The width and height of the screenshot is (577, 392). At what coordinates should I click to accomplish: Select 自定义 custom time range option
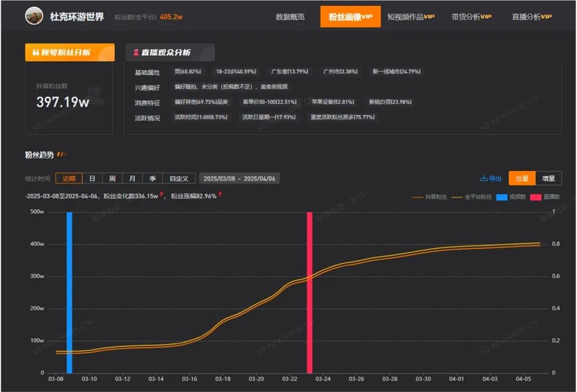pos(179,178)
